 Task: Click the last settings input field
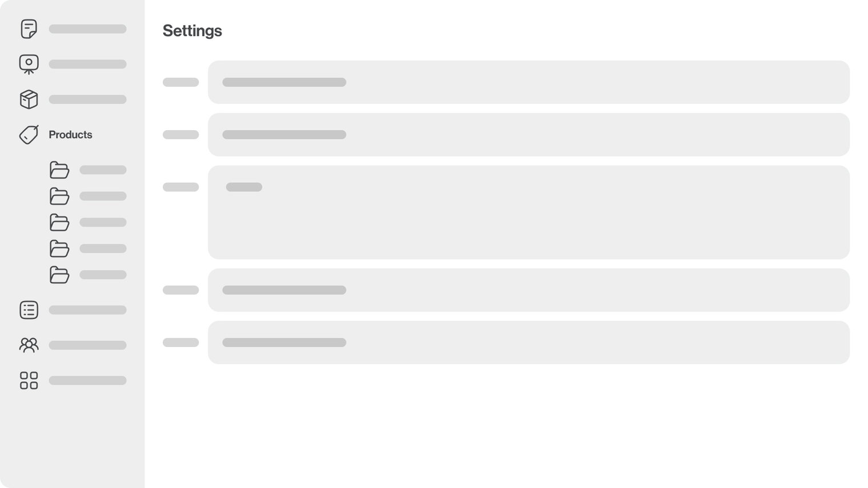[x=528, y=342]
